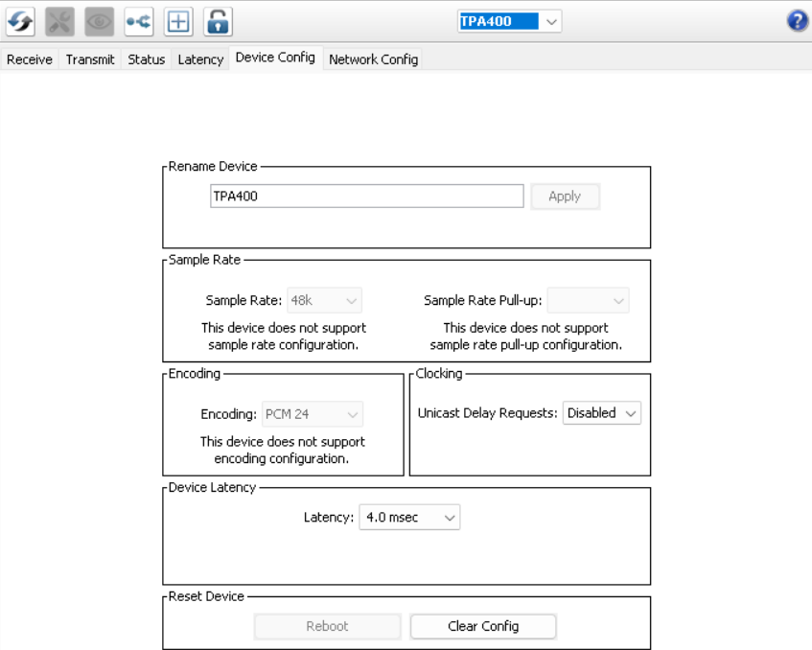Viewport: 812px width, 650px height.
Task: Open the help question mark icon
Action: 797,21
